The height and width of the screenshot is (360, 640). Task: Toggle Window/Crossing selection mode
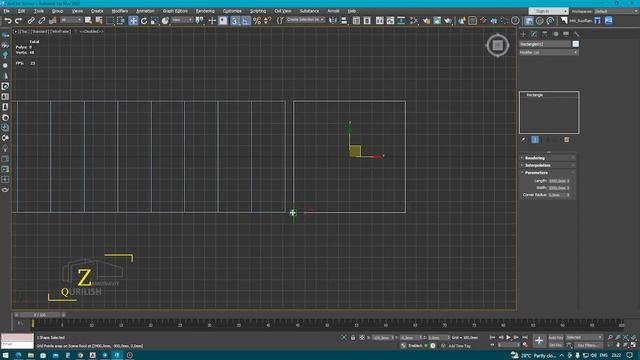(120, 20)
